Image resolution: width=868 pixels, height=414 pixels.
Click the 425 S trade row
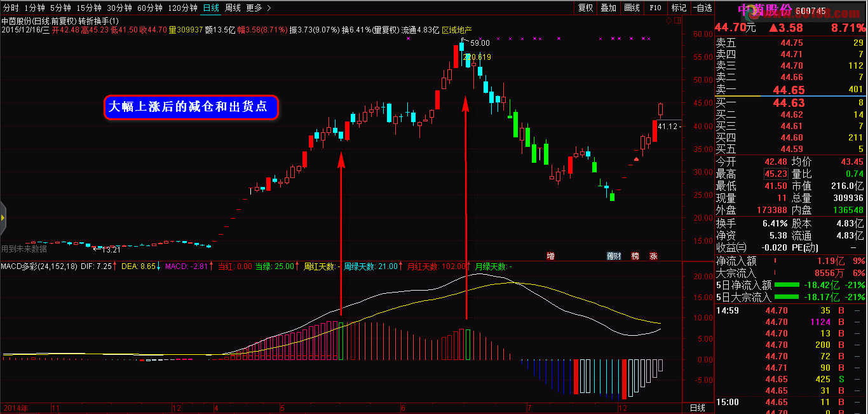pyautogui.click(x=790, y=379)
